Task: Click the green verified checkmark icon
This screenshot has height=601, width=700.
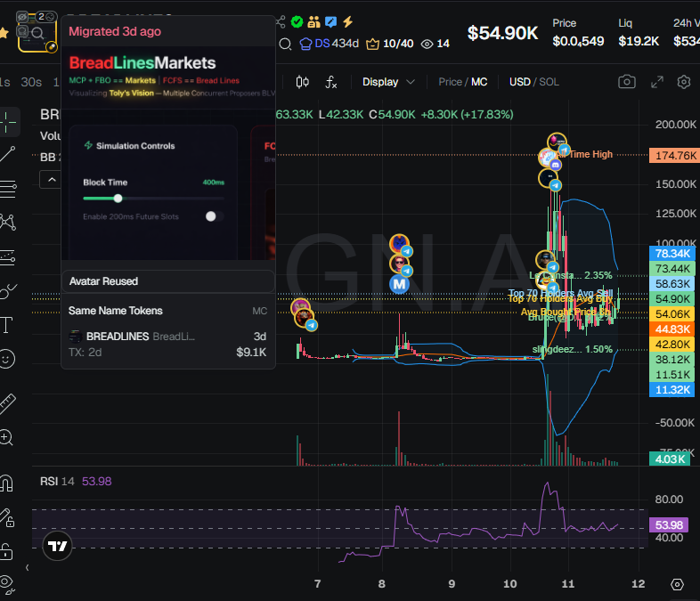Action: tap(297, 21)
